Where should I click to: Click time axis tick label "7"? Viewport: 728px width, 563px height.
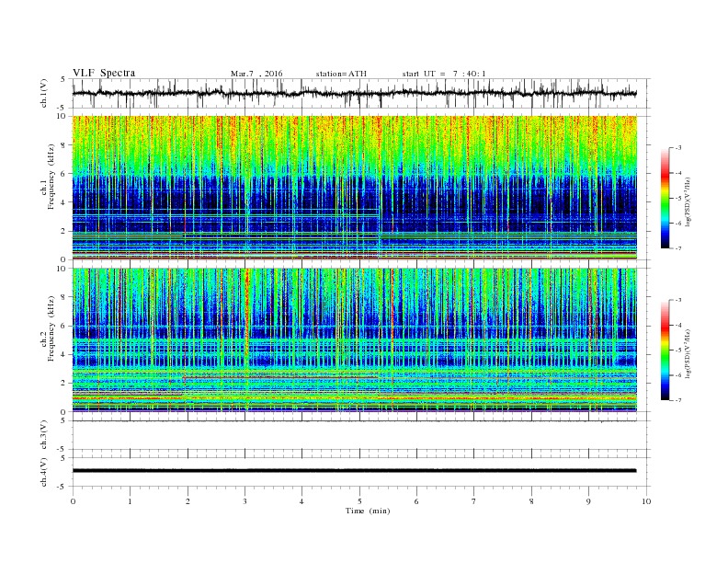(474, 501)
